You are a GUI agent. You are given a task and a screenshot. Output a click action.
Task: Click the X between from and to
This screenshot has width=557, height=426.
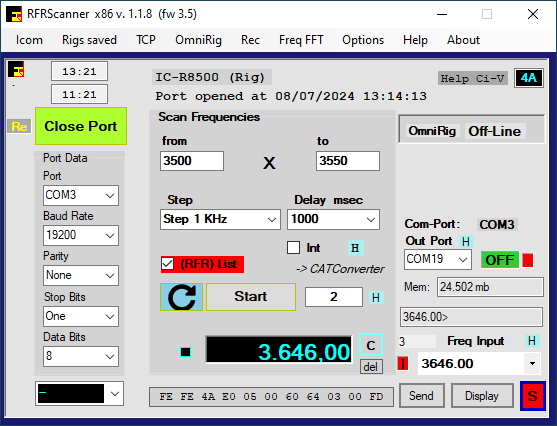tap(269, 163)
